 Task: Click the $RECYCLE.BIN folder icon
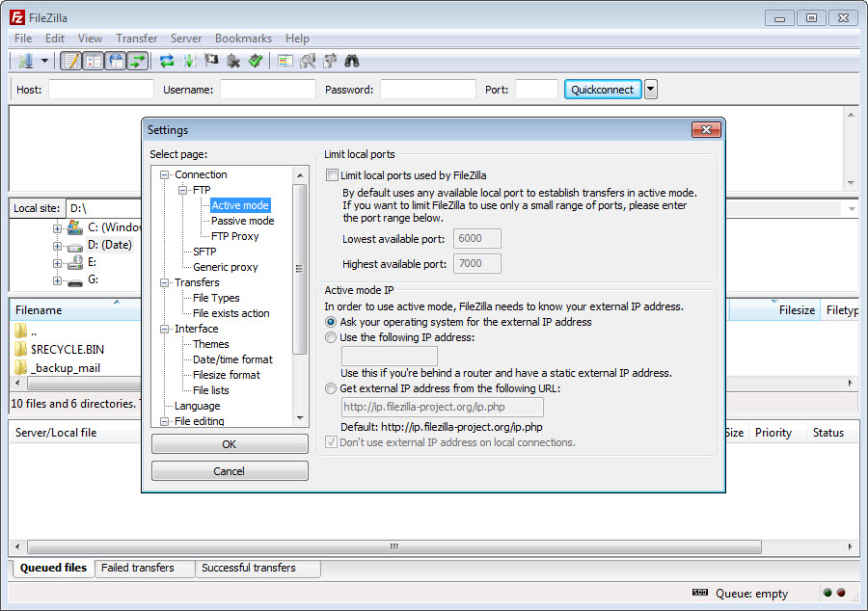(20, 349)
